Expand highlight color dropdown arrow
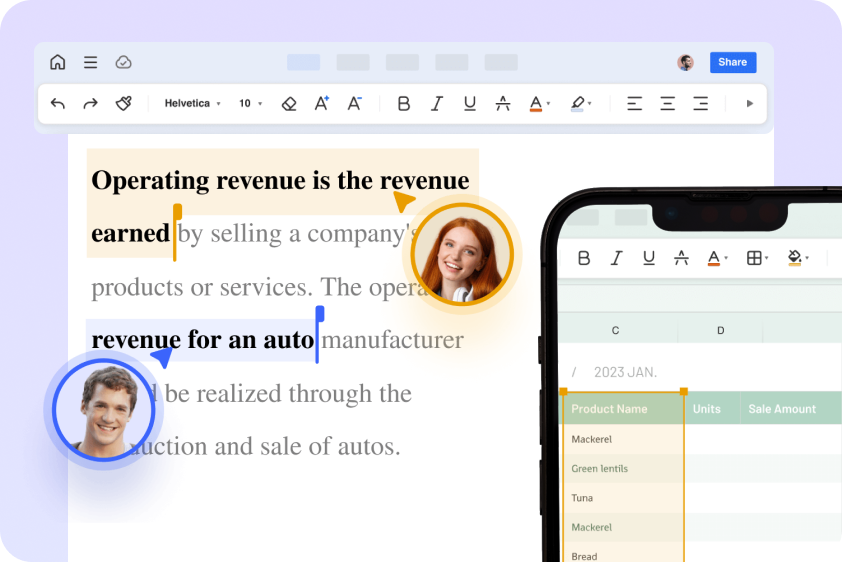 pyautogui.click(x=590, y=104)
